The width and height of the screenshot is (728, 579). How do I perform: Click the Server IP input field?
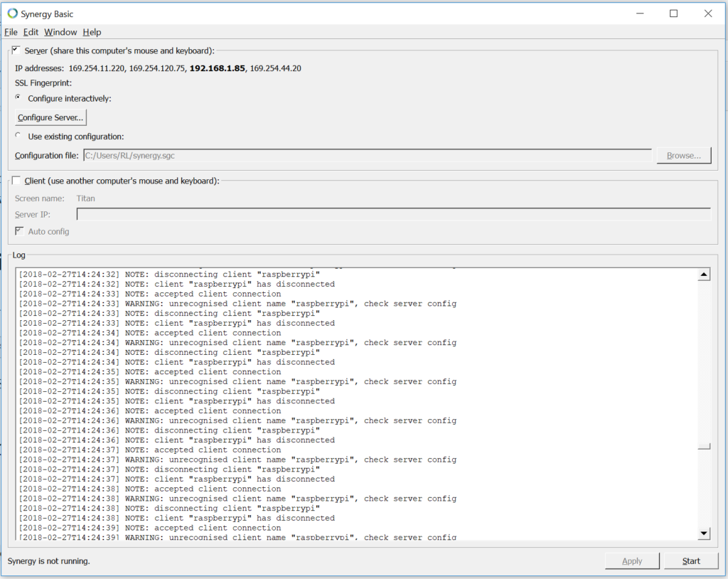(394, 214)
